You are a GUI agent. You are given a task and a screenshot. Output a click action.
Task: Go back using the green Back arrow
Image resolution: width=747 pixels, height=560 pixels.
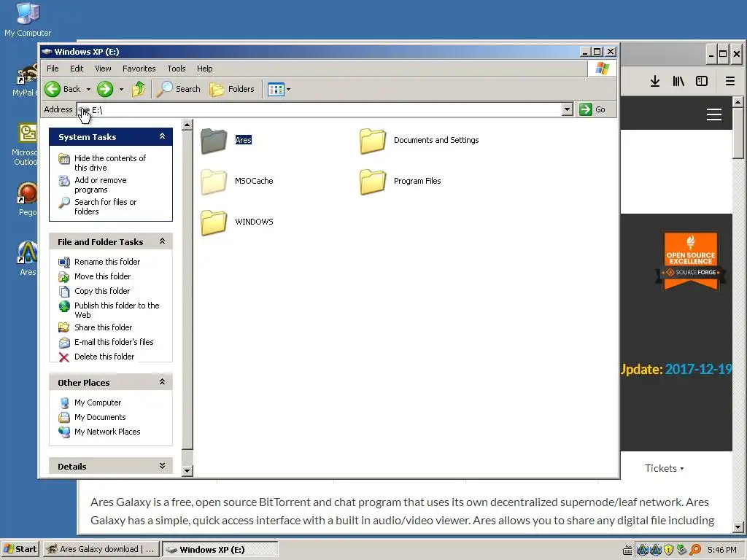click(x=53, y=89)
